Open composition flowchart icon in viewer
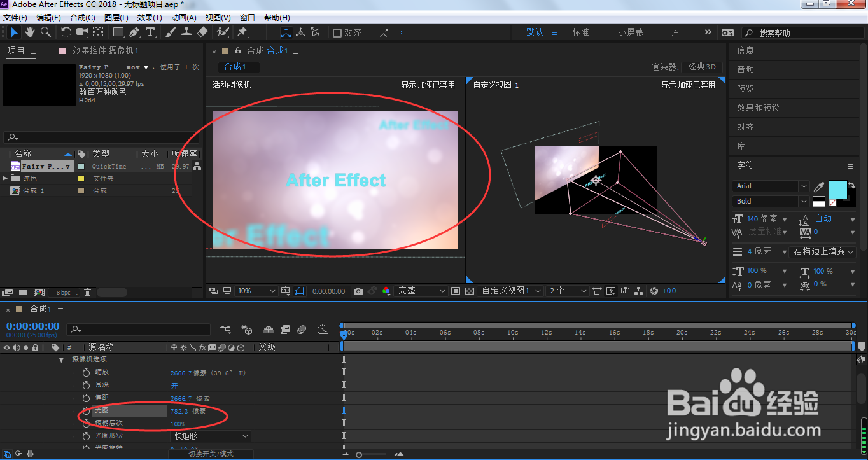 (x=638, y=291)
